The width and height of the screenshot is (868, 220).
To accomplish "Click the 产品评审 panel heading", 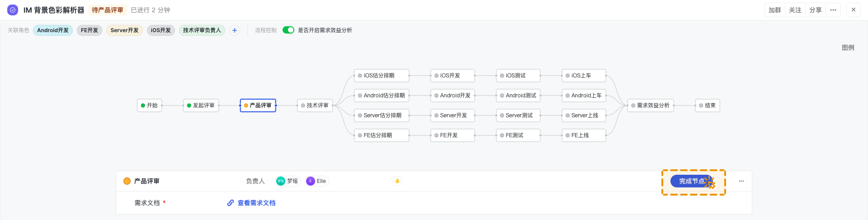I will (x=146, y=181).
